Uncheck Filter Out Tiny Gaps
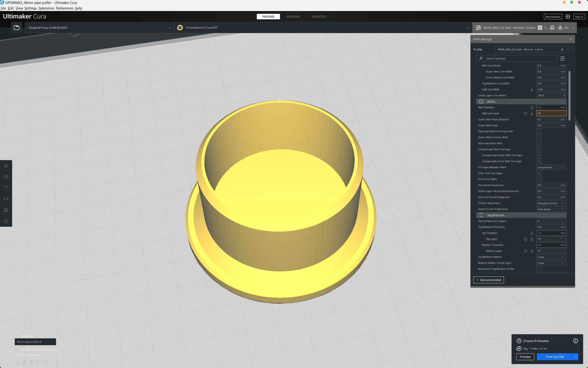Viewport: 588px width, 368px height. [539, 173]
